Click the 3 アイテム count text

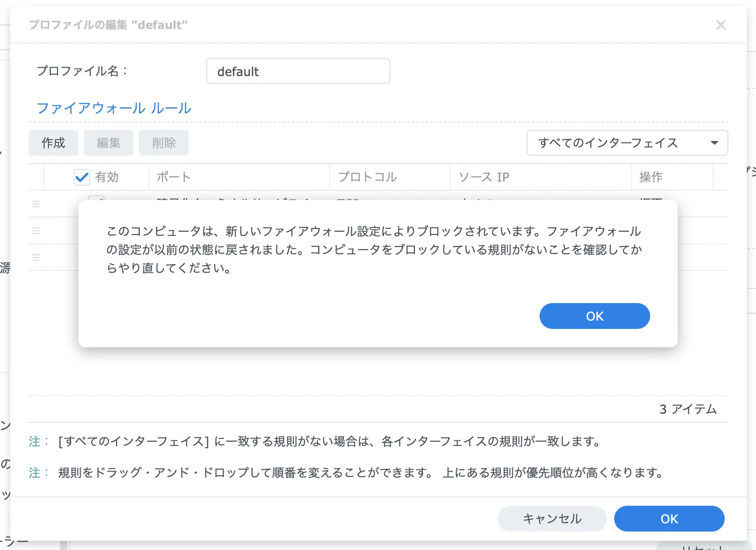(688, 409)
